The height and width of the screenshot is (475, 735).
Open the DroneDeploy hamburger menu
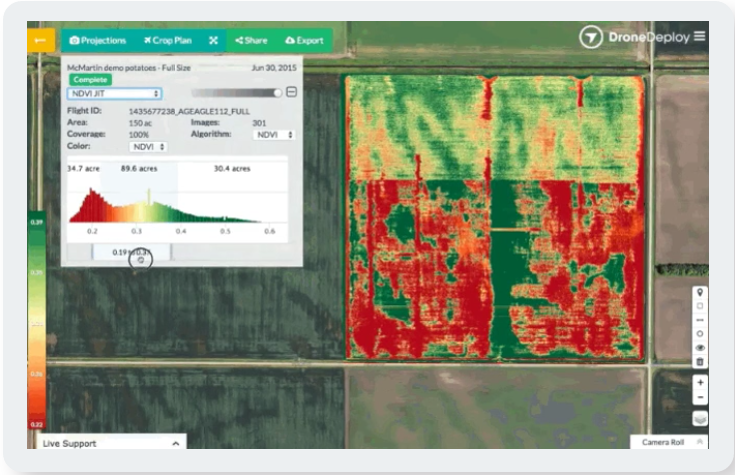(x=699, y=37)
